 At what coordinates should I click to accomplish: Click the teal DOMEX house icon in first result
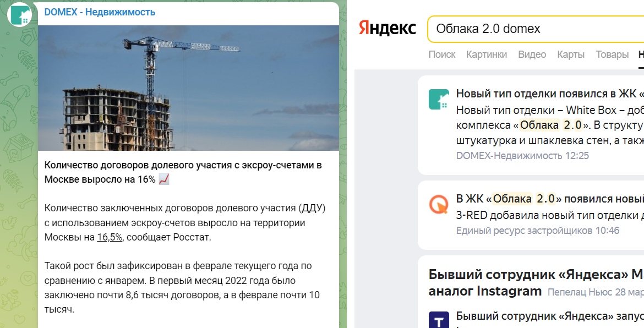[x=439, y=99]
